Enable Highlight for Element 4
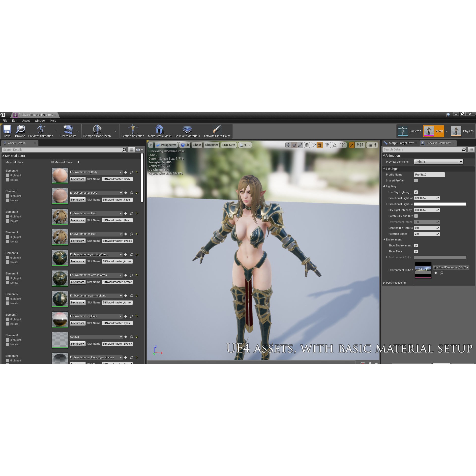476x476 pixels. [7, 258]
